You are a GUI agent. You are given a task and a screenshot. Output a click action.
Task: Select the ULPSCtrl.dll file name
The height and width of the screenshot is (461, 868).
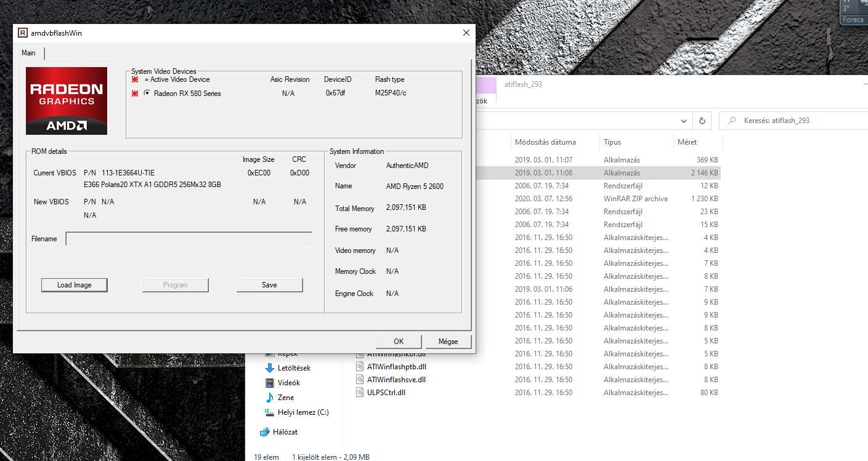386,393
